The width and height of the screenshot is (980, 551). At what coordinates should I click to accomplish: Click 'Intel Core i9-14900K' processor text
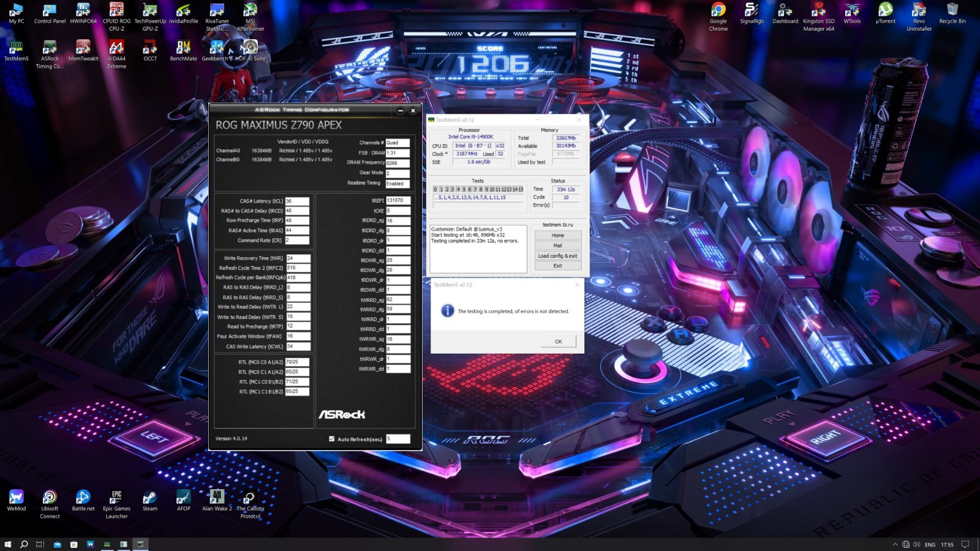pyautogui.click(x=470, y=137)
